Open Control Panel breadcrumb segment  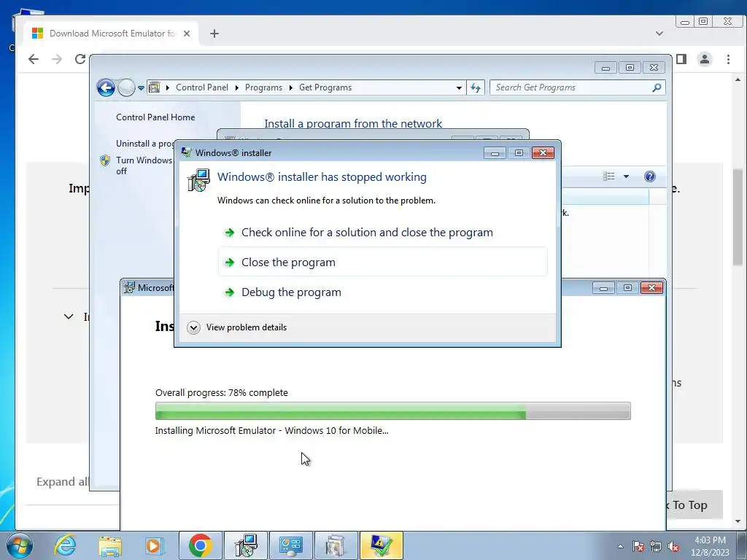click(202, 87)
